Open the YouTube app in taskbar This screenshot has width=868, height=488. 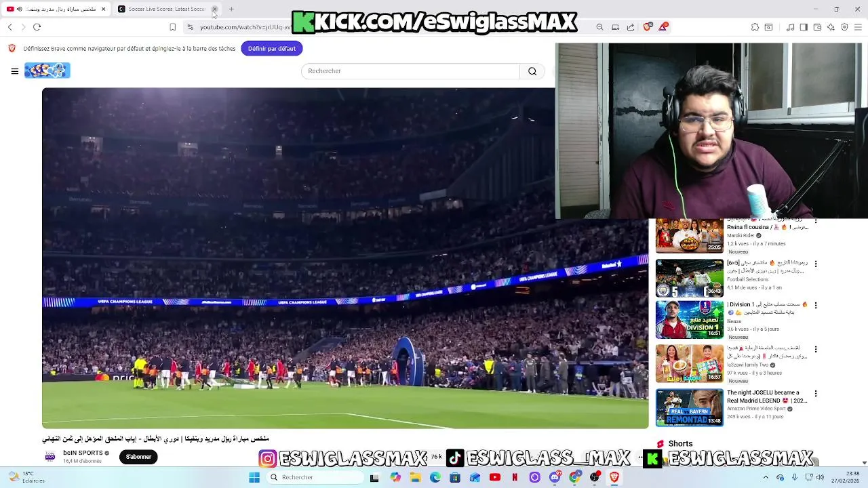[x=495, y=477]
